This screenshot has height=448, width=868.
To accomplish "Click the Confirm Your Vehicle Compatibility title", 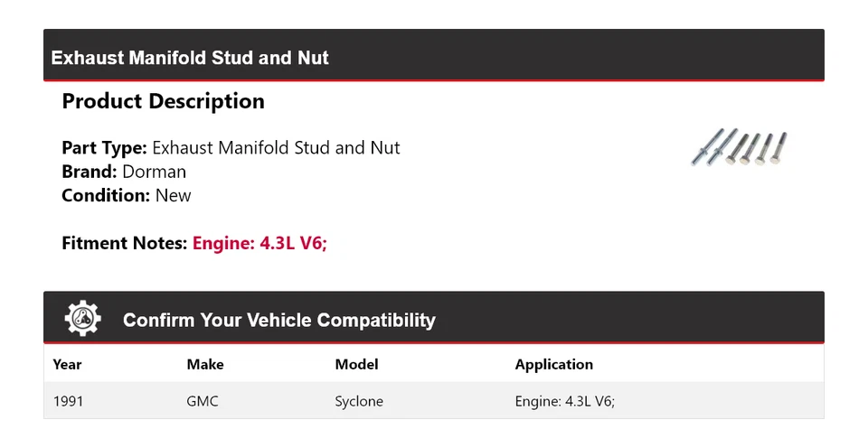I will [278, 321].
